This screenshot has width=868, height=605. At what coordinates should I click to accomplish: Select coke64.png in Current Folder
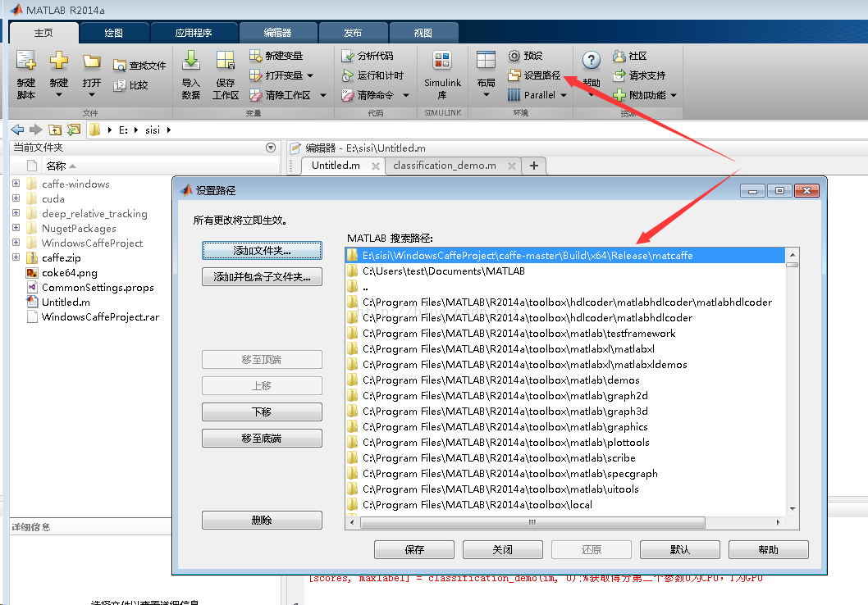pyautogui.click(x=69, y=273)
